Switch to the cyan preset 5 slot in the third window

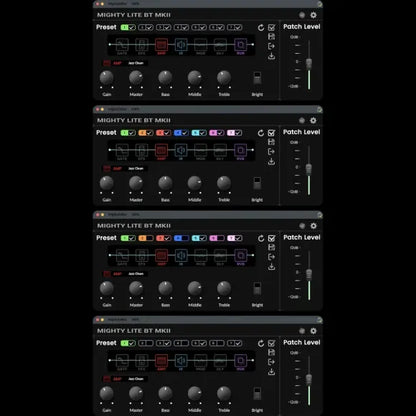[x=195, y=238]
